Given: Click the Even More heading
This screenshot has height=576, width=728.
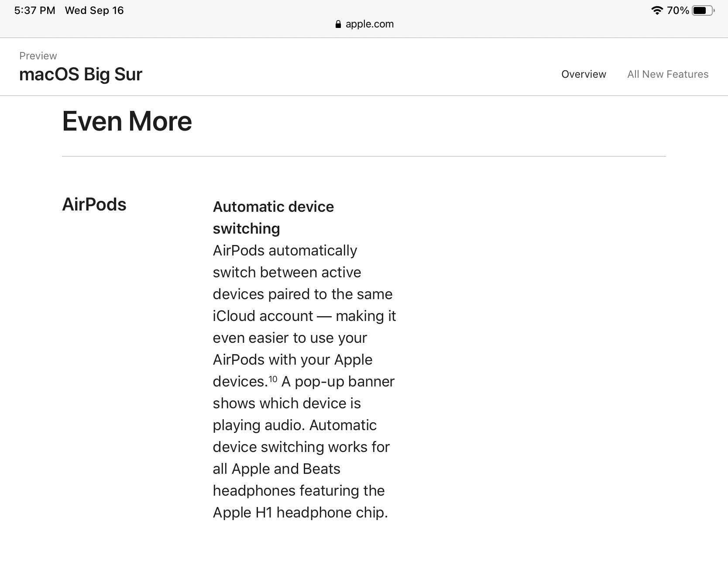Looking at the screenshot, I should 127,121.
